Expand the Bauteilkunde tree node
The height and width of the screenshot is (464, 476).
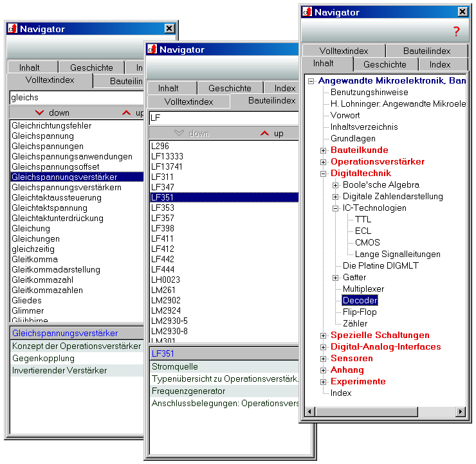[x=324, y=150]
